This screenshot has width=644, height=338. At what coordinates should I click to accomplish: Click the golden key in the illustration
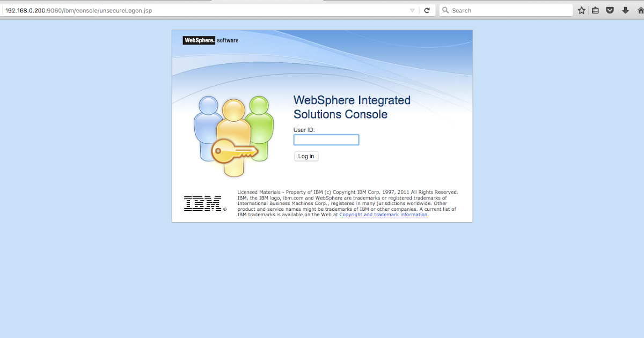pos(235,150)
